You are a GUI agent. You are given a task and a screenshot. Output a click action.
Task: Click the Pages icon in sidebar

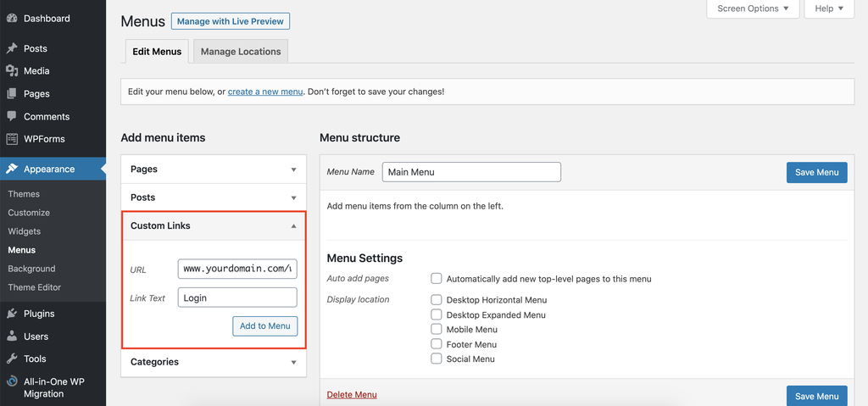(12, 94)
